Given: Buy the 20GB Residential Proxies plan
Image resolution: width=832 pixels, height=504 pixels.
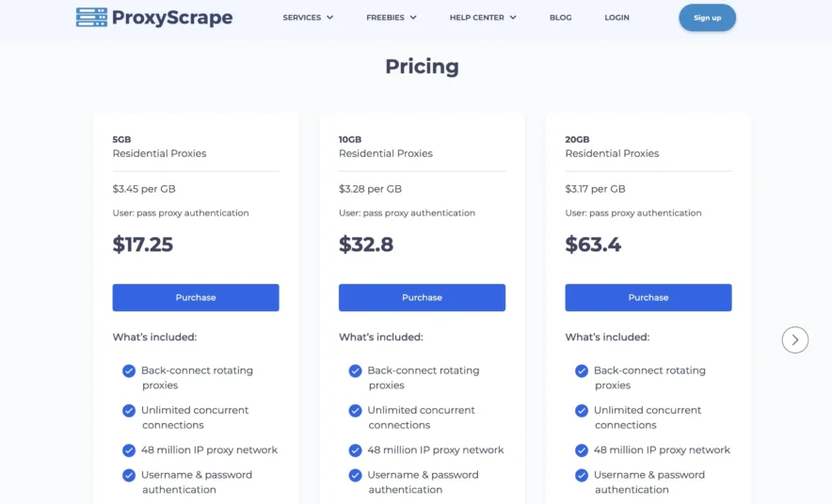Looking at the screenshot, I should tap(648, 297).
